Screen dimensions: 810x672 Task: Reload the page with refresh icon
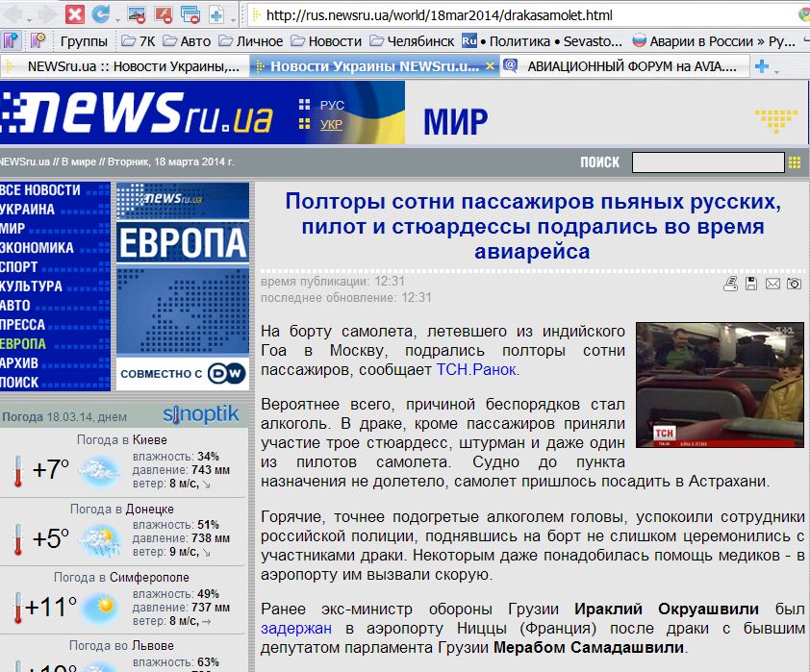point(100,14)
